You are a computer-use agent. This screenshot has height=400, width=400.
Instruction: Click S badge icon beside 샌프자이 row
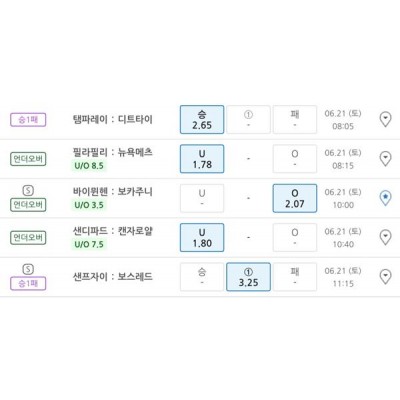tap(28, 269)
